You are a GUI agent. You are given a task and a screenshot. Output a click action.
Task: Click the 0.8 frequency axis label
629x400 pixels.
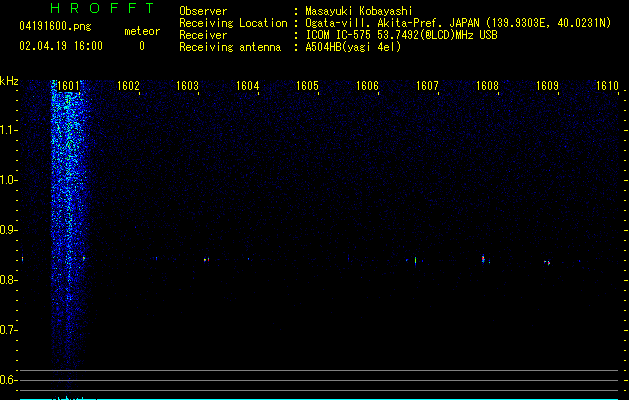coord(8,280)
